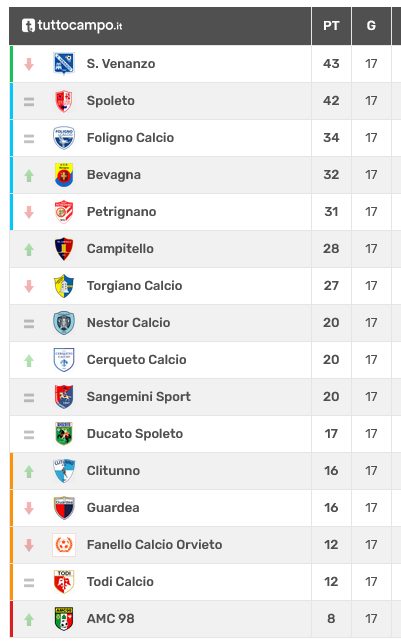Click the tuttocampo.it logo
The height and width of the screenshot is (643, 401).
[x=72, y=25]
